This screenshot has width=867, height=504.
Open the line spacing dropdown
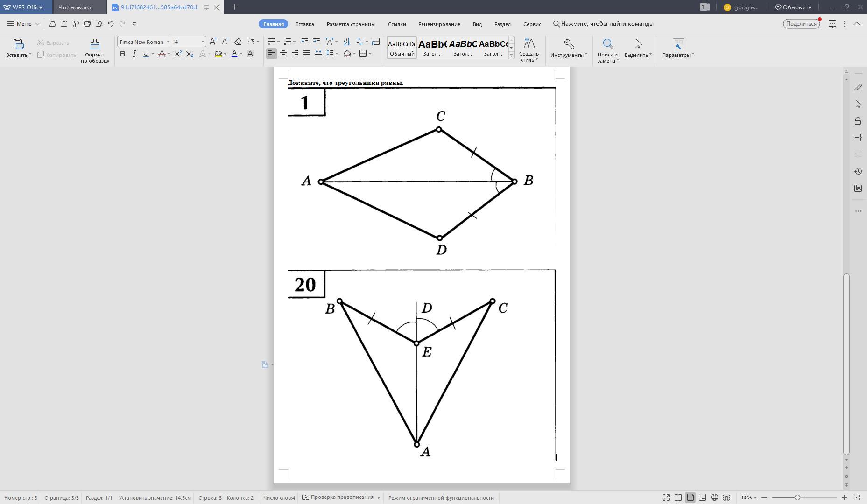click(x=337, y=54)
